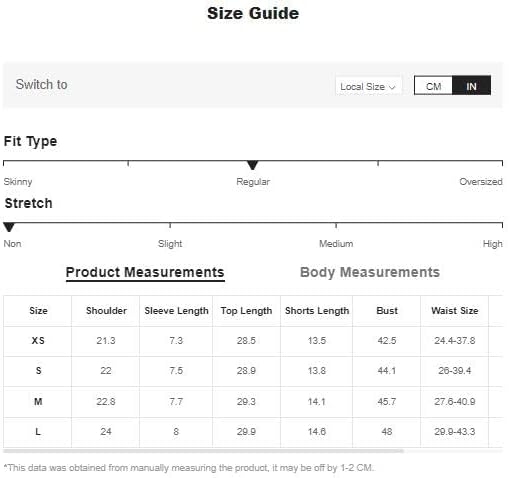Select the Product Measurements tab
Viewport: 510px width, 478px height.
(x=145, y=272)
